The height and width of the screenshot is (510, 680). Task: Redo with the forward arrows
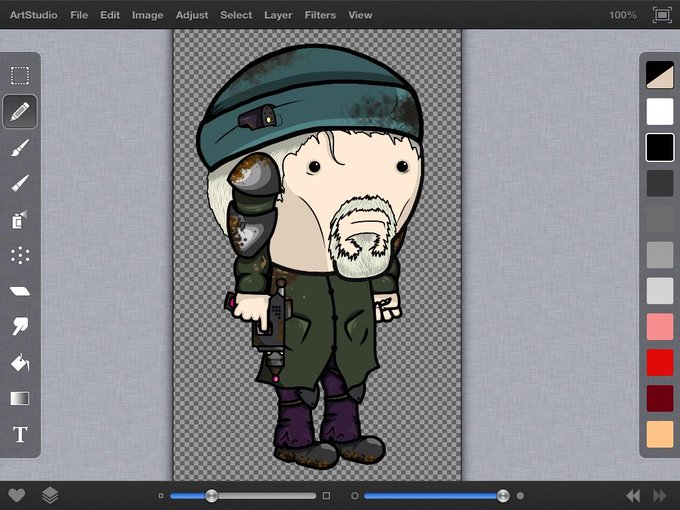click(660, 496)
